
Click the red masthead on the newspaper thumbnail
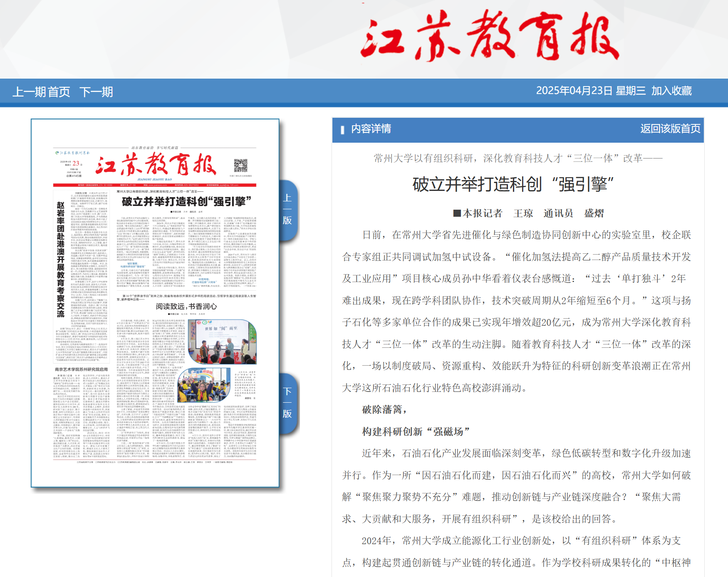point(156,165)
